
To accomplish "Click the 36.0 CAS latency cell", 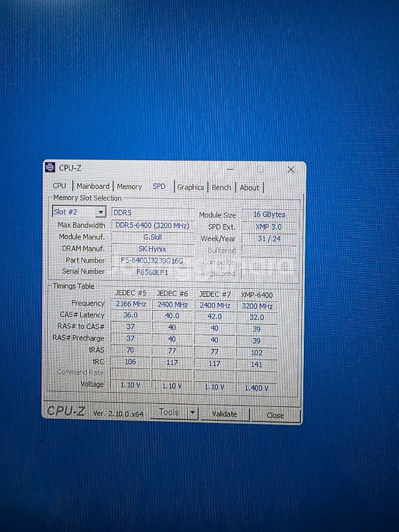I will click(x=131, y=315).
